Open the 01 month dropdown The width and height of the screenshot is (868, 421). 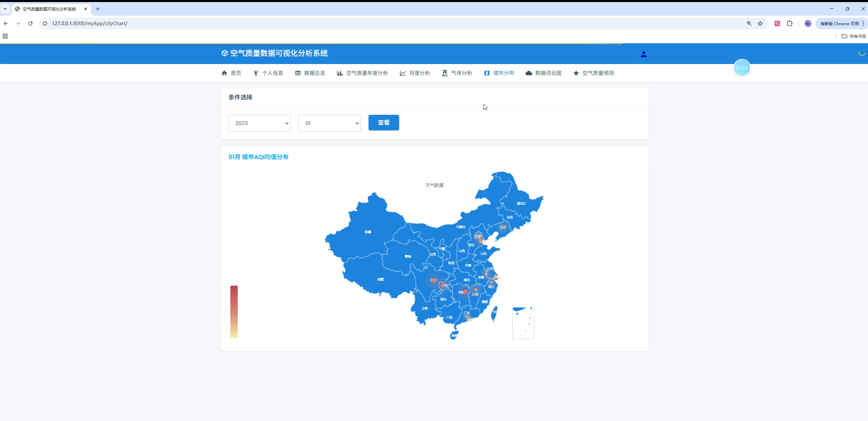(330, 123)
